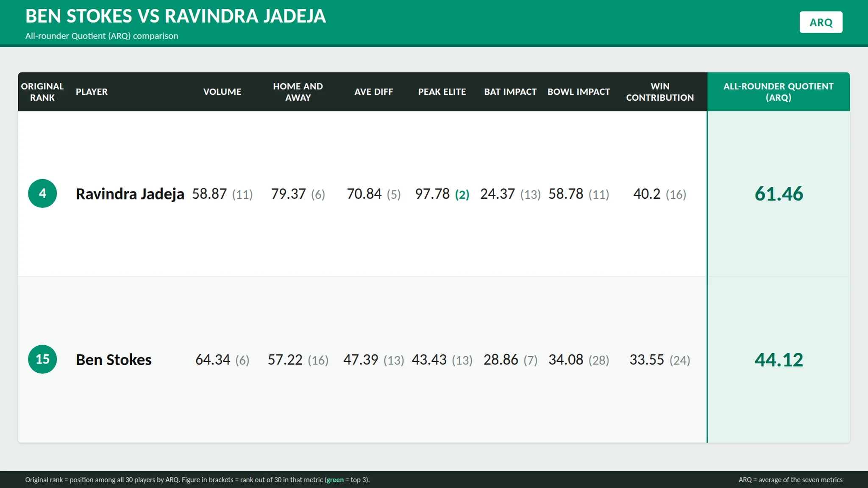868x488 pixels.
Task: Click Stokes's Home and Away value 57.22
Action: pyautogui.click(x=285, y=360)
